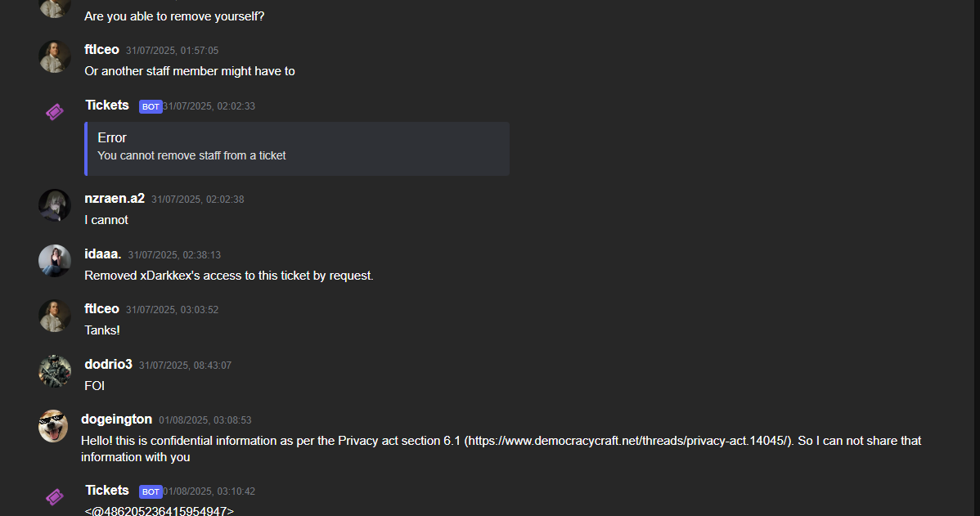Click BOT badge on the 03:10:42 Tickets message
The width and height of the screenshot is (980, 516).
pyautogui.click(x=151, y=491)
